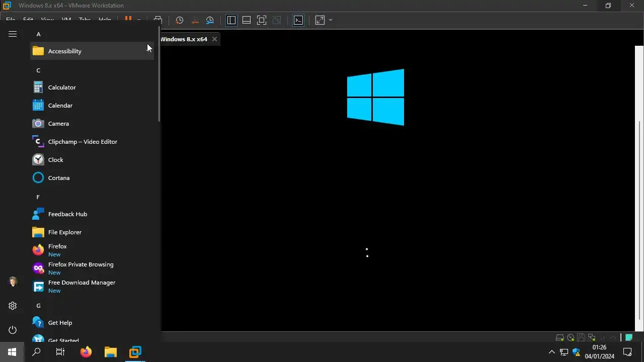Launch Calculator from the Start menu
The height and width of the screenshot is (362, 644).
pyautogui.click(x=92, y=87)
